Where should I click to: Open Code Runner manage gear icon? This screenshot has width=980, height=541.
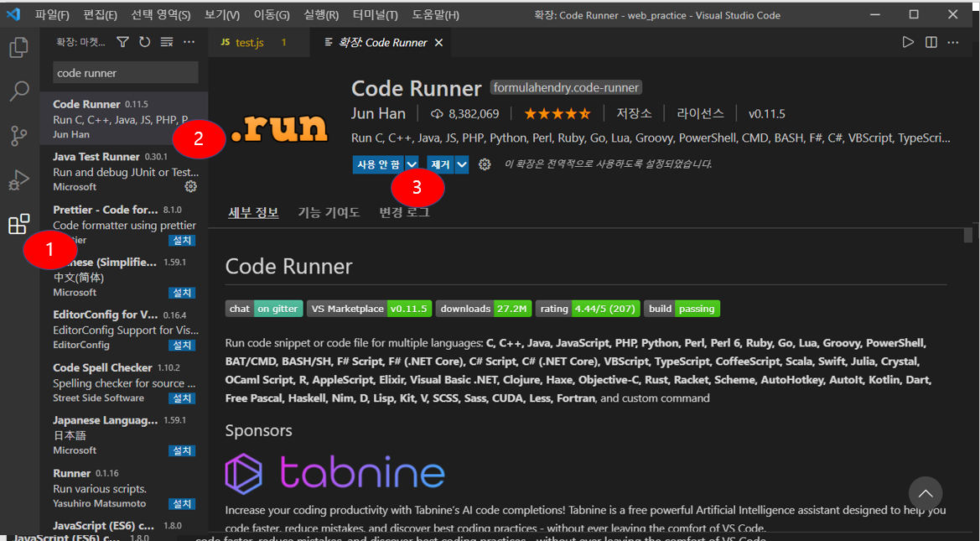click(485, 164)
